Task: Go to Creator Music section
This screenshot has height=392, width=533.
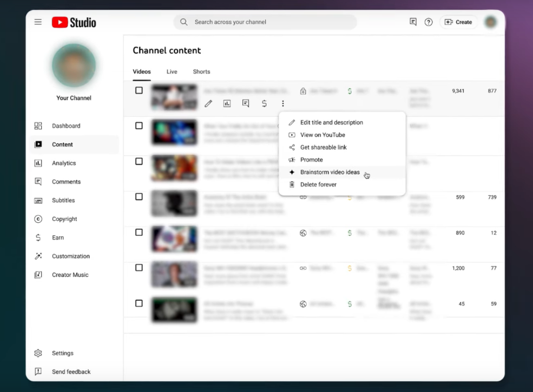Action: (x=70, y=275)
